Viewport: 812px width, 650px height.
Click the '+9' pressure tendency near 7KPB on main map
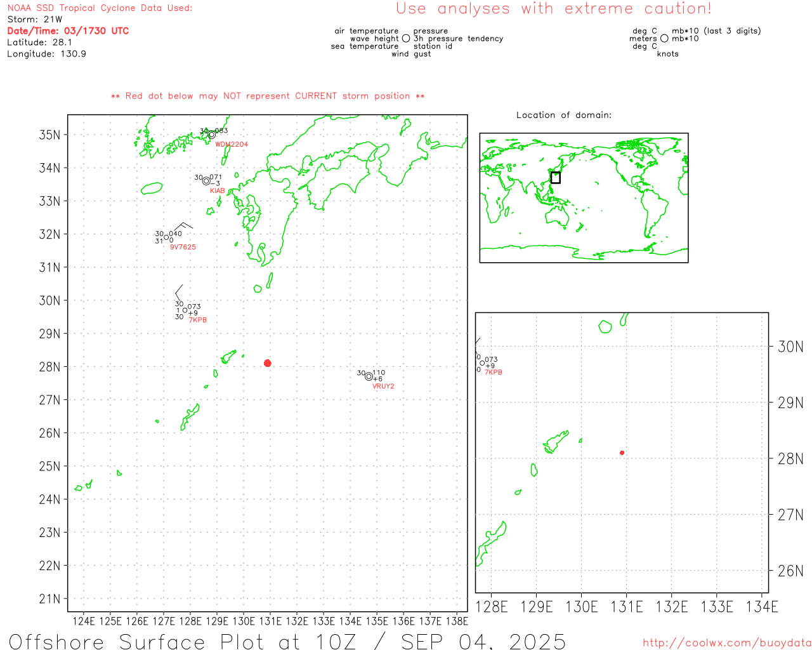193,314
